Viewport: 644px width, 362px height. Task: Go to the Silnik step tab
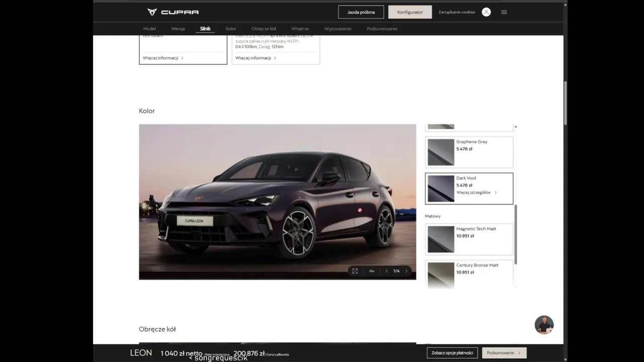205,29
